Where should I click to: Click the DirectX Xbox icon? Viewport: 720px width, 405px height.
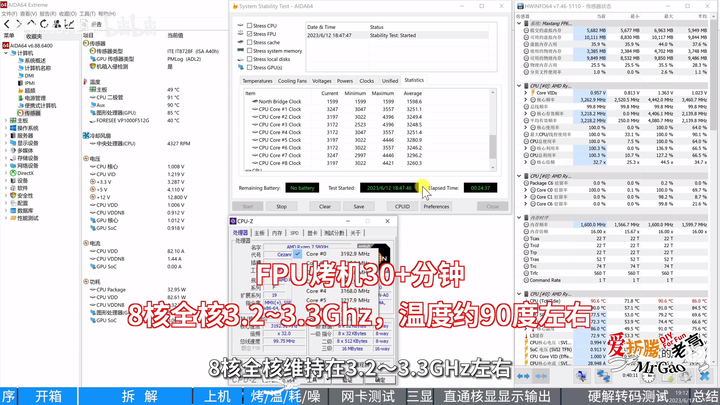13,173
